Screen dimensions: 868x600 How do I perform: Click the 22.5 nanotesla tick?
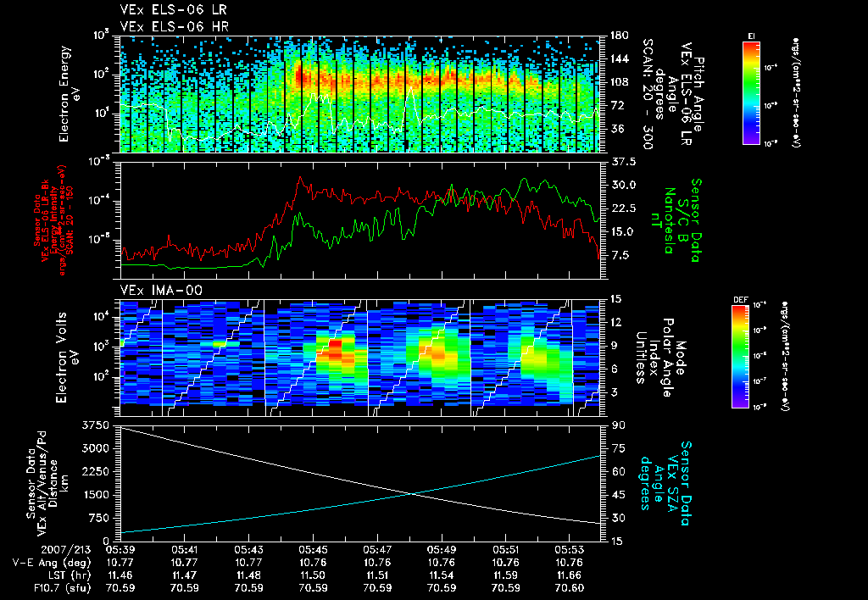click(x=623, y=208)
